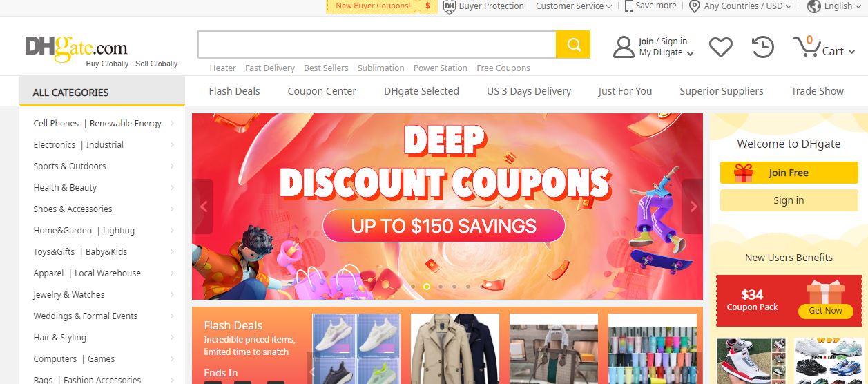Show next banner with right arrow
The width and height of the screenshot is (868, 384).
[x=693, y=207]
